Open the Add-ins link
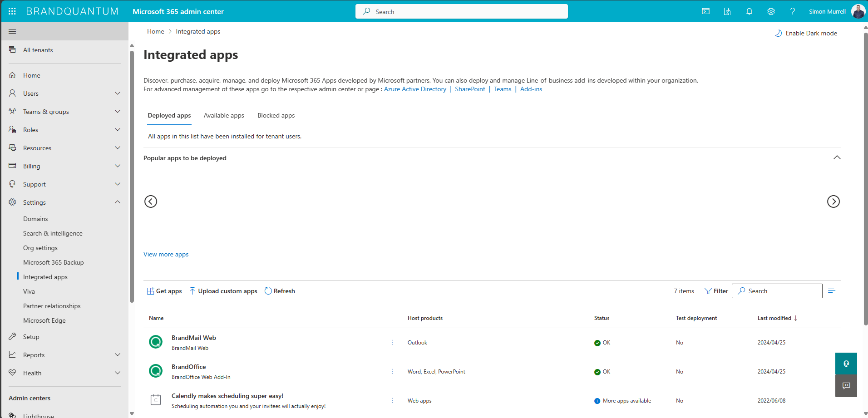Viewport: 868px width, 418px height. pos(531,89)
